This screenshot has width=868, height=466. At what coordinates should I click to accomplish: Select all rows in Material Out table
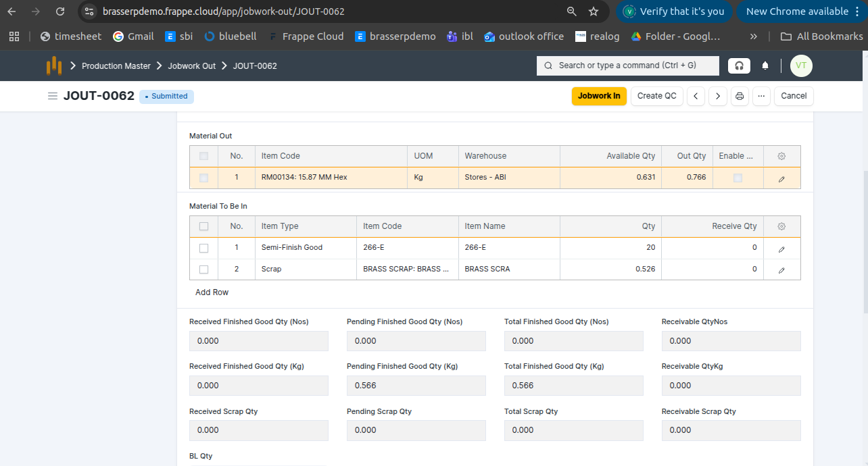click(x=203, y=156)
